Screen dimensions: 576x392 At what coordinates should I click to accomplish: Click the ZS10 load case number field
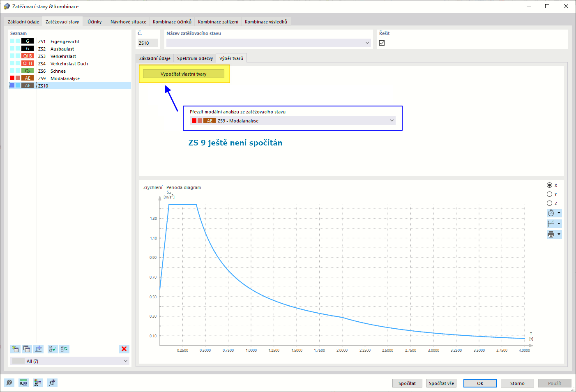[x=148, y=43]
